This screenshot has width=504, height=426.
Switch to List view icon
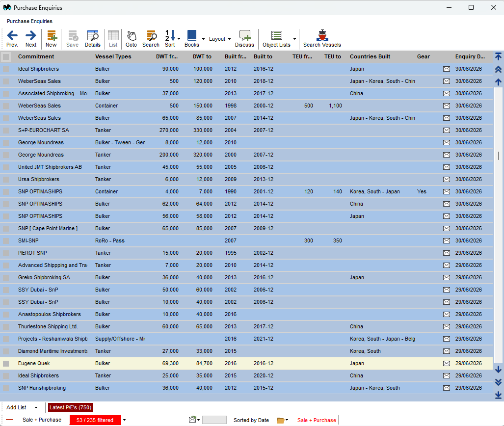tap(113, 39)
